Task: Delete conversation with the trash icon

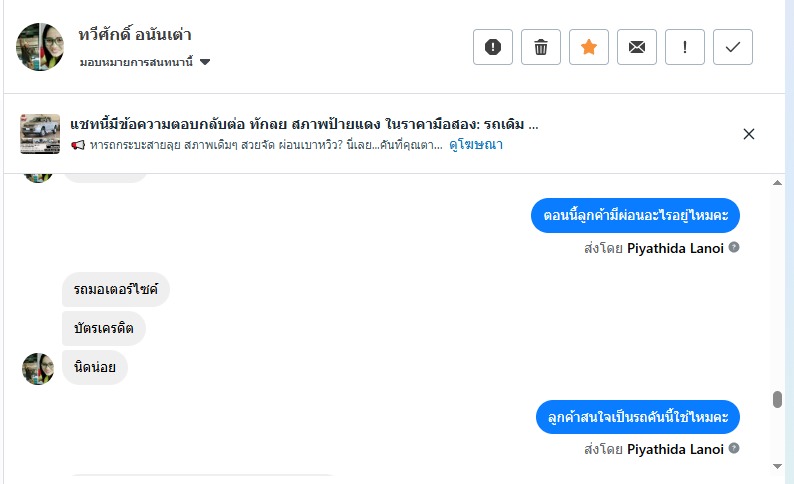Action: click(x=541, y=47)
